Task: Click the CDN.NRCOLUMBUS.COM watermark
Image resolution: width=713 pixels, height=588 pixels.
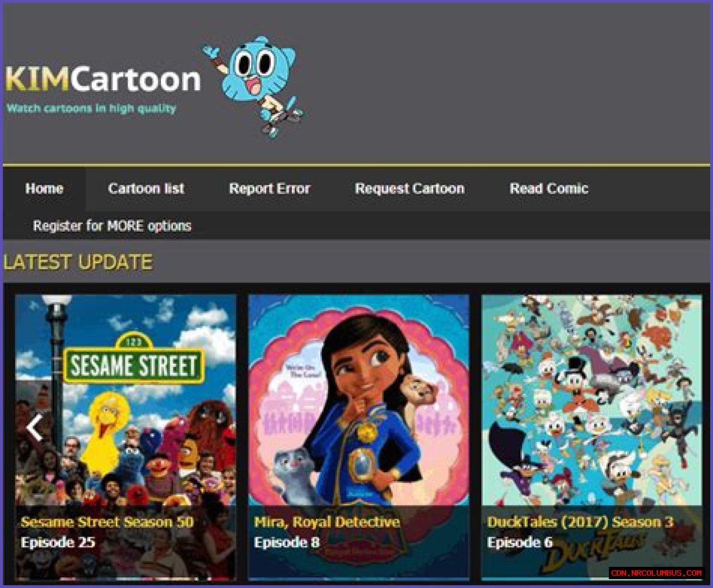Action: click(x=656, y=572)
